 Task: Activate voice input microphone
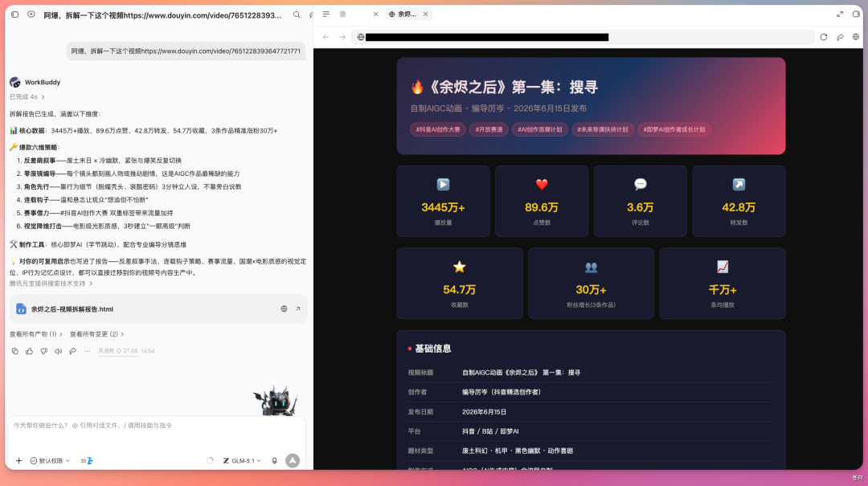[x=275, y=460]
